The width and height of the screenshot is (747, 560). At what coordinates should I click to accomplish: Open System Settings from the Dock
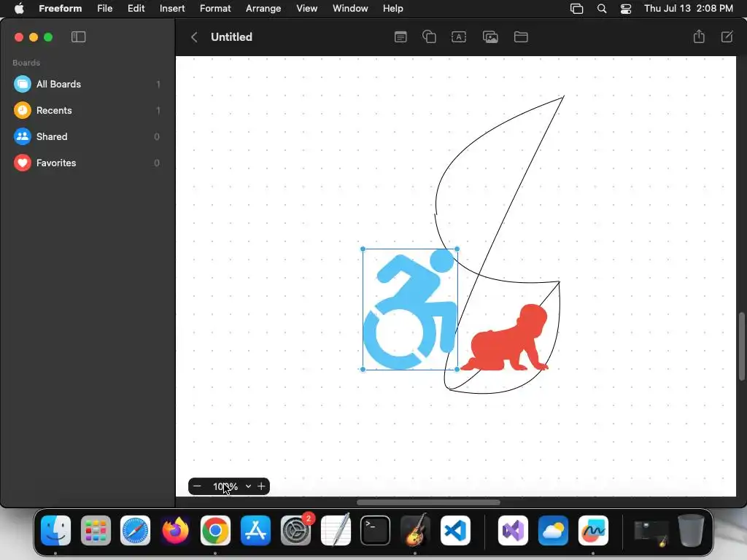coord(296,531)
